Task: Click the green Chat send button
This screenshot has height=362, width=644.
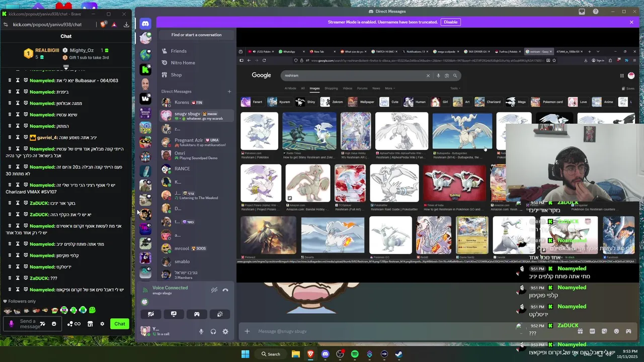Action: (120, 324)
